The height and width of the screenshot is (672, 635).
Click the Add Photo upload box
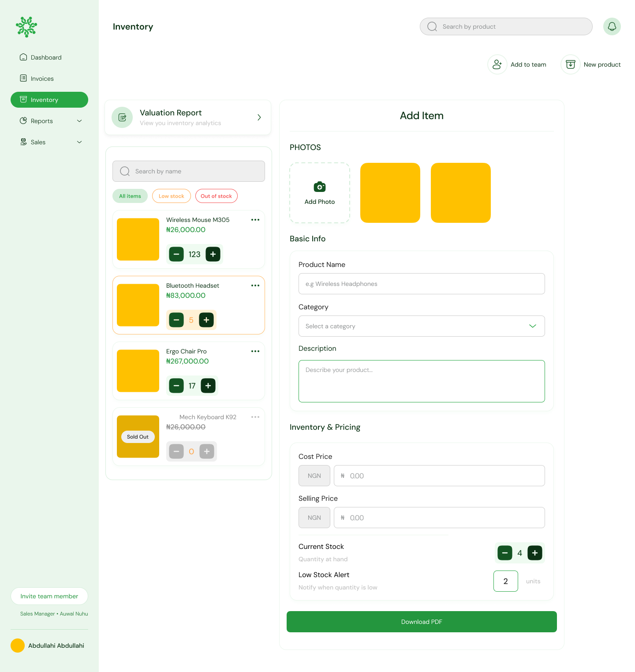(x=320, y=193)
